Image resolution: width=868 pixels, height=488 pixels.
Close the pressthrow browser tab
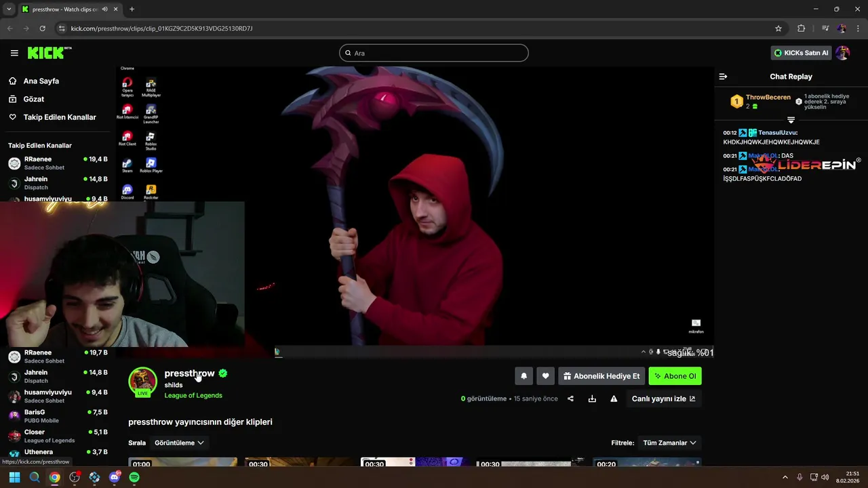pos(116,9)
